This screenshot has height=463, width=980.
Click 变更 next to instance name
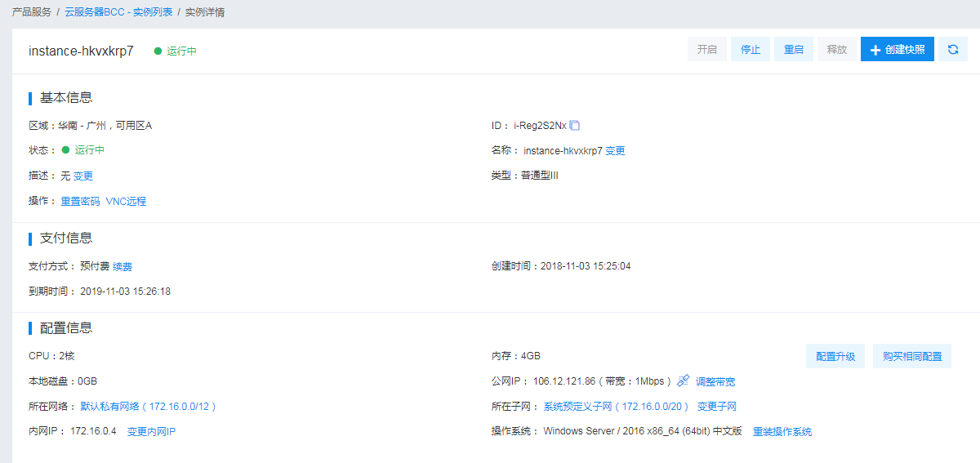pos(615,151)
